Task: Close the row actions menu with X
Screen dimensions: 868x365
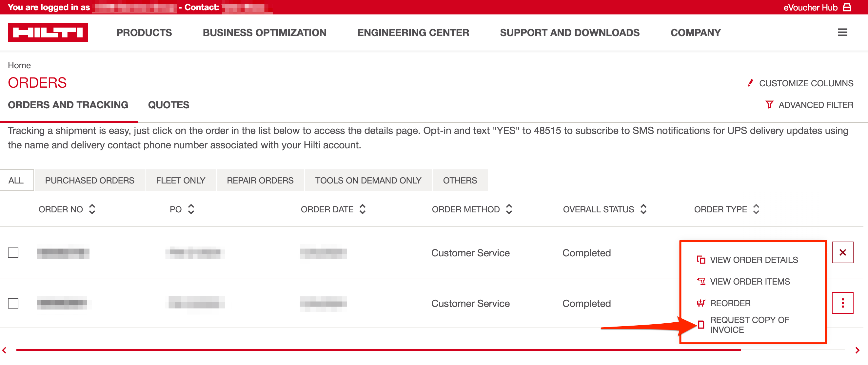Action: (842, 252)
